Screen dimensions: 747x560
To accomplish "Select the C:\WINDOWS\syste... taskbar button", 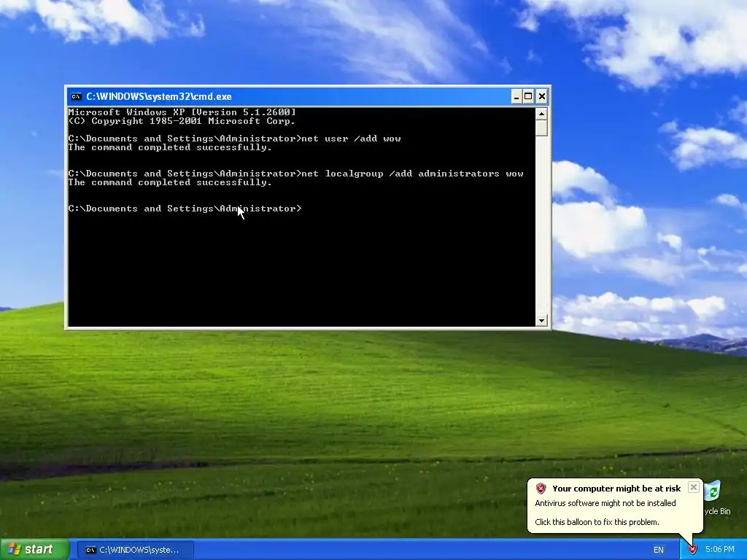I will point(135,550).
